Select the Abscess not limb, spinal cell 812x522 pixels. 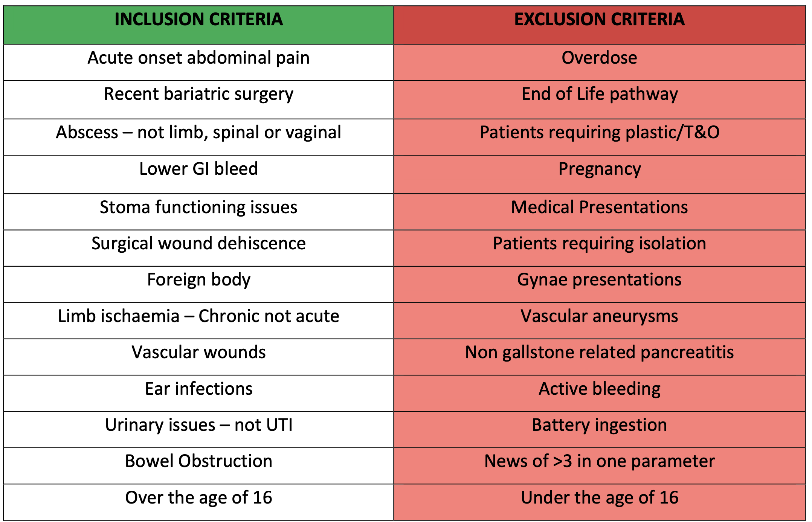pyautogui.click(x=198, y=133)
